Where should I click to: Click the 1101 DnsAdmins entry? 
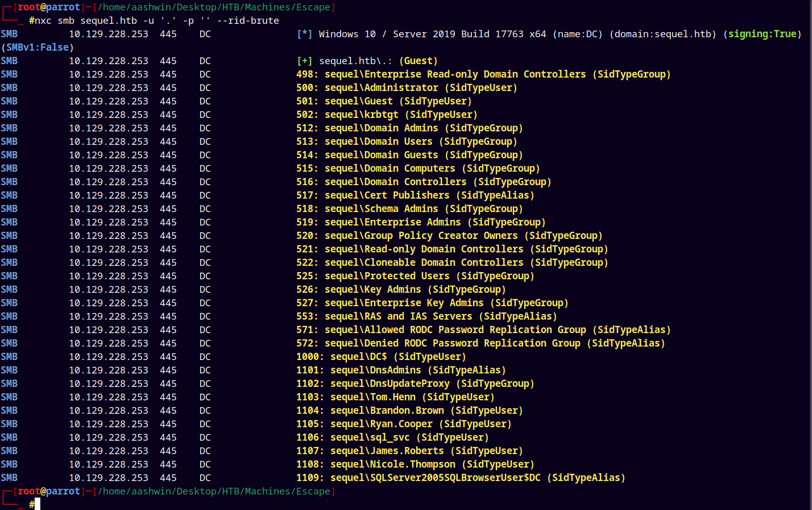tap(401, 370)
